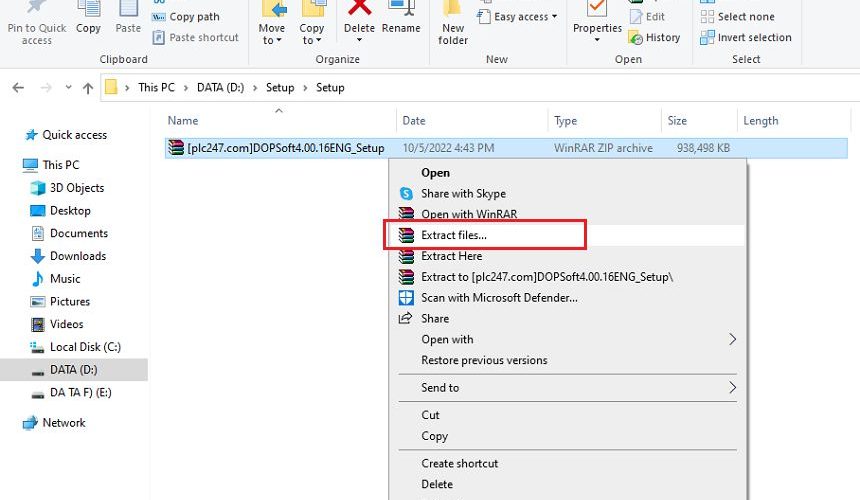The image size is (860, 500).
Task: Click the Paste button in the Clipboard group
Action: [128, 18]
